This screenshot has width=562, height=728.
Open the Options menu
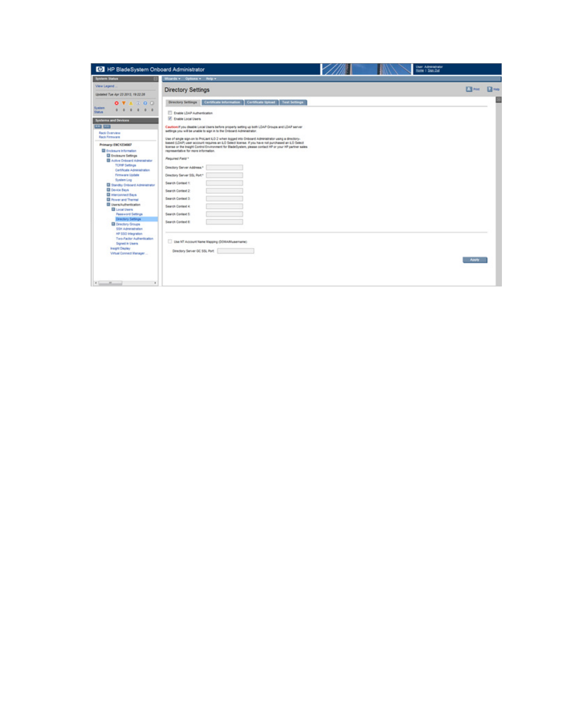[x=193, y=78]
